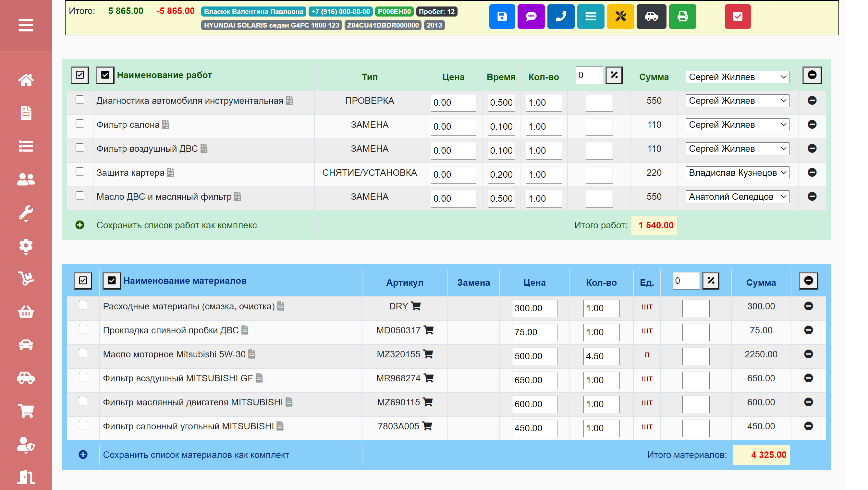Click the red checkmark close-order button
The width and height of the screenshot is (868, 490).
737,16
